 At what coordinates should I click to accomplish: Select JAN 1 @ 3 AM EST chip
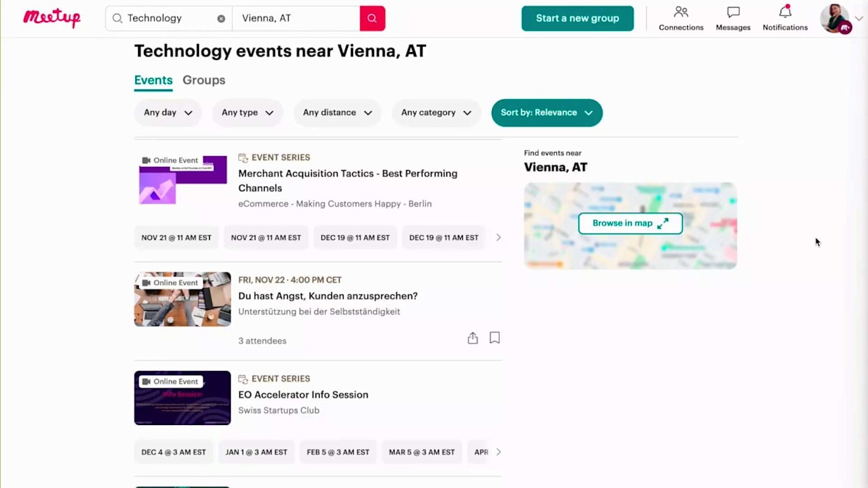click(256, 452)
